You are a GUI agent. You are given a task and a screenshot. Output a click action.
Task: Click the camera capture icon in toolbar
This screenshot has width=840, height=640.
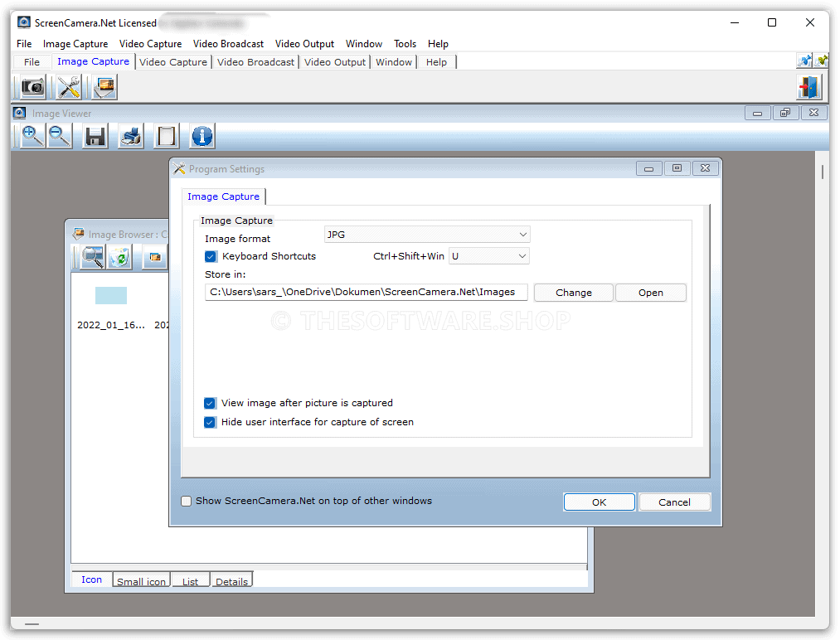(x=33, y=87)
